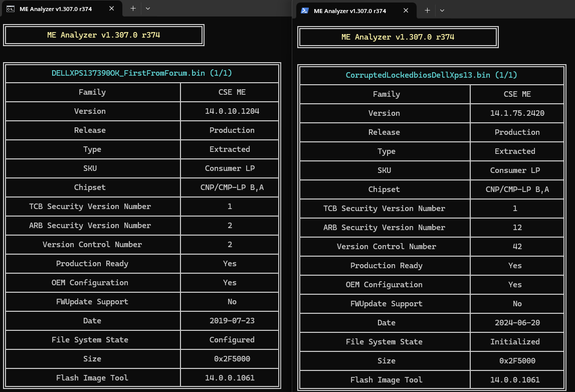The image size is (575, 392).
Task: Click the left window's Size value 0x2F5000
Action: point(232,359)
